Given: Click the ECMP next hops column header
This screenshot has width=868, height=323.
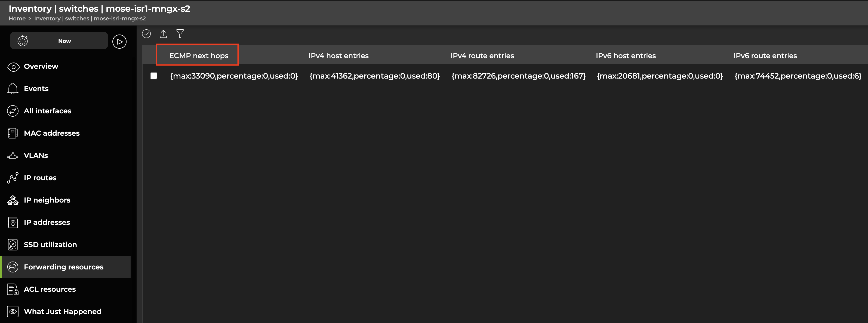Looking at the screenshot, I should pos(198,55).
